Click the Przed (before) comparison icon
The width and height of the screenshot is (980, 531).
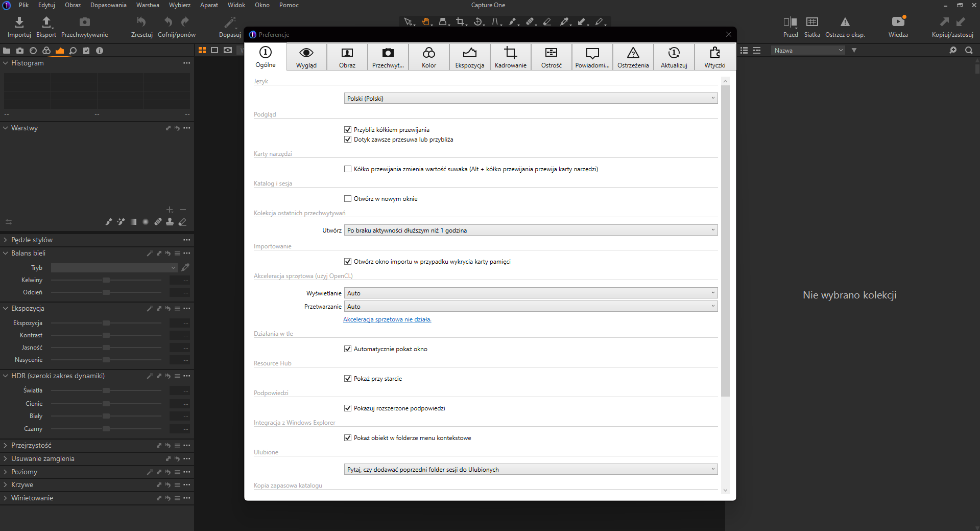pos(791,22)
